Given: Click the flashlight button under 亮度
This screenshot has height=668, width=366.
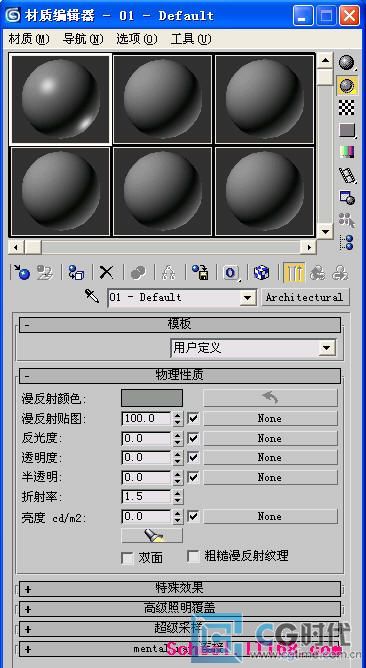Looking at the screenshot, I should click(x=152, y=535).
